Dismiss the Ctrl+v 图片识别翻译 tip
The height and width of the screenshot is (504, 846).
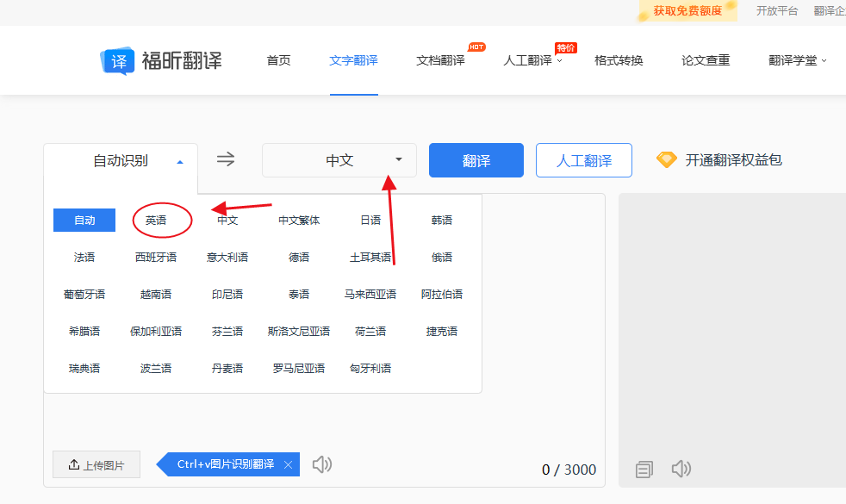287,464
